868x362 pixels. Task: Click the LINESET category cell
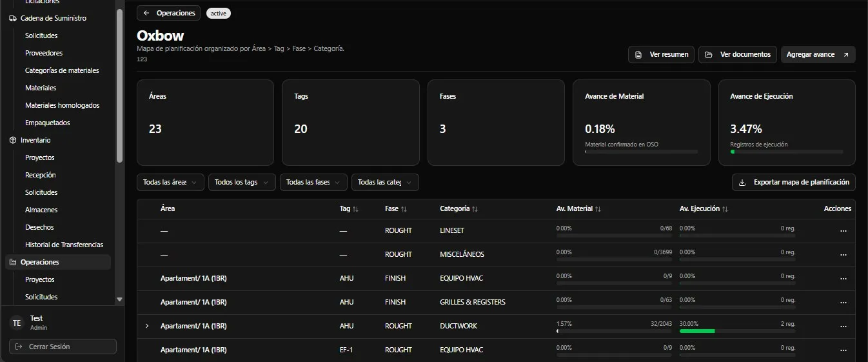point(452,230)
